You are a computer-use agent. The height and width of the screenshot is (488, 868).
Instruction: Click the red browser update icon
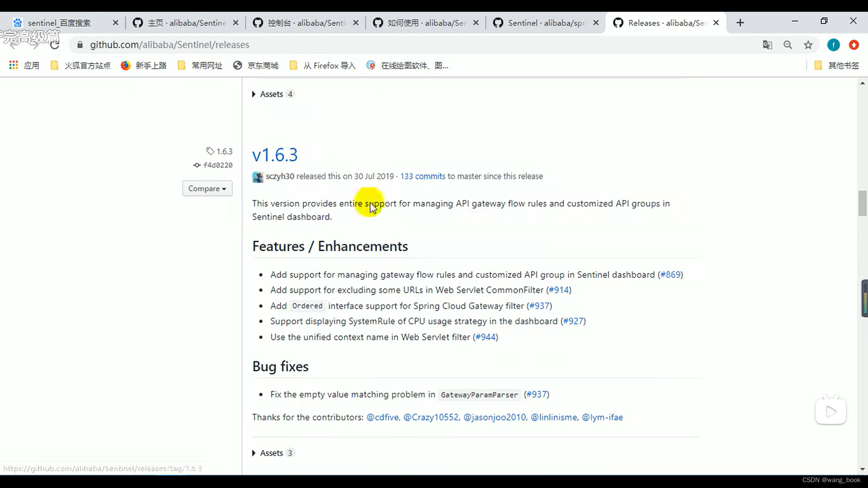854,45
